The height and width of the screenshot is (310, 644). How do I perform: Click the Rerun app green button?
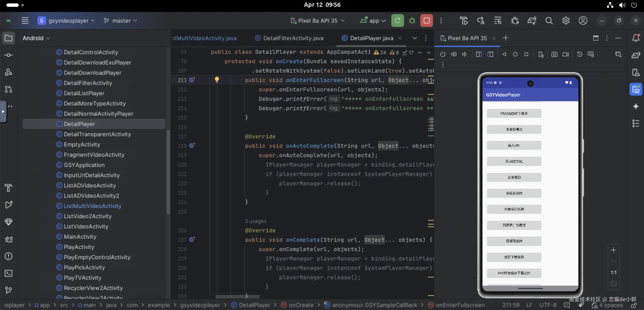397,20
